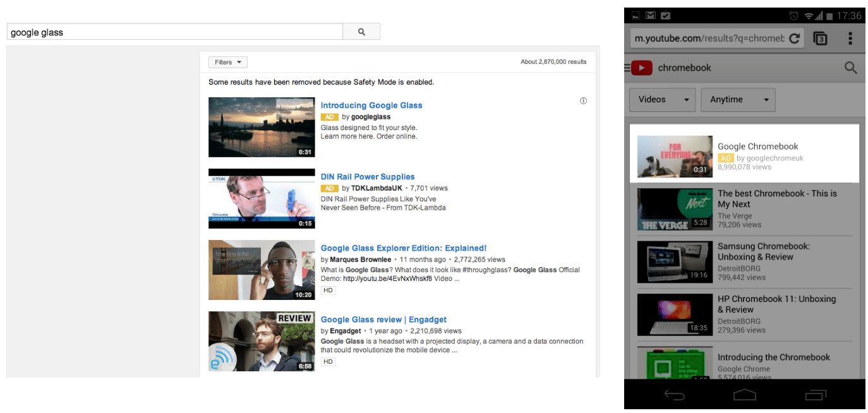Click the Gmail notification icon in status bar
Screen dimensions: 868x413
pos(651,16)
